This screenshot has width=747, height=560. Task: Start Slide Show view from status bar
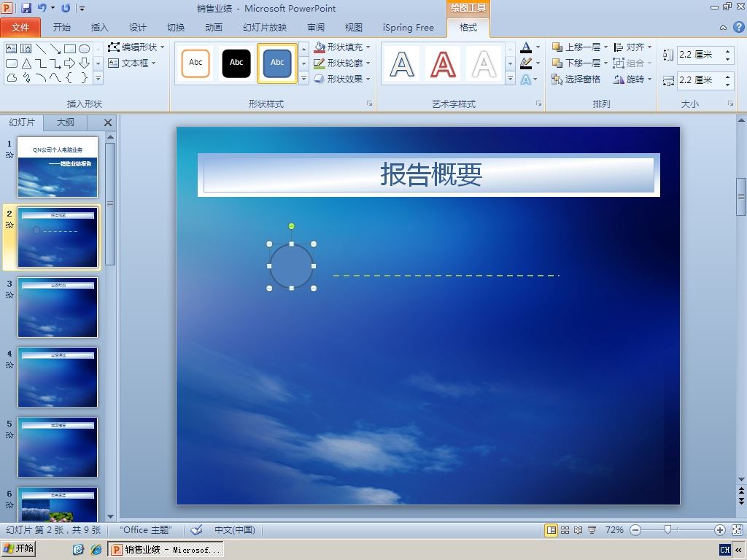(x=592, y=529)
